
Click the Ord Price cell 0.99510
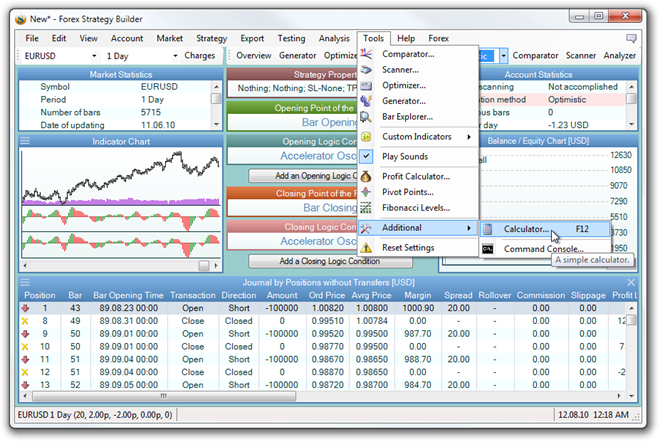(327, 321)
